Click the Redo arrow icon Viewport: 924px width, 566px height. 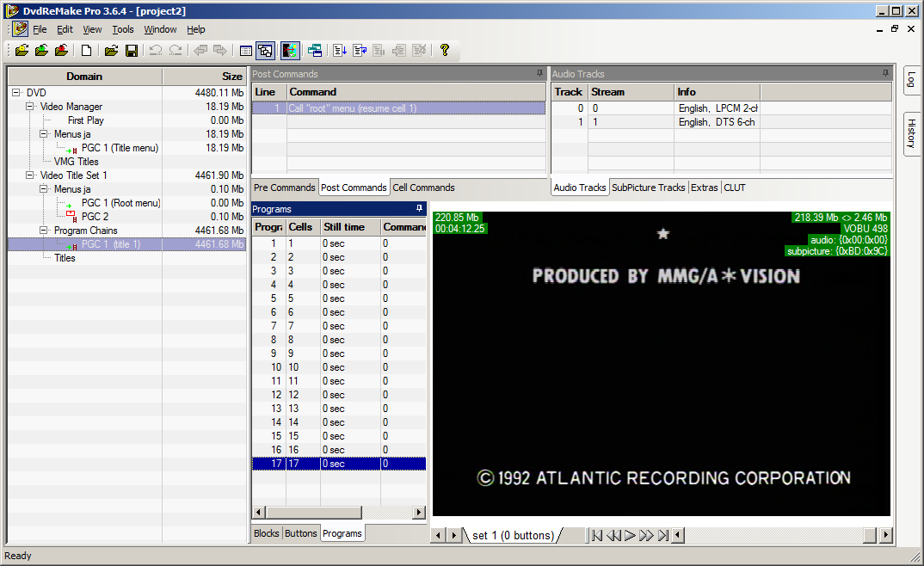point(175,51)
